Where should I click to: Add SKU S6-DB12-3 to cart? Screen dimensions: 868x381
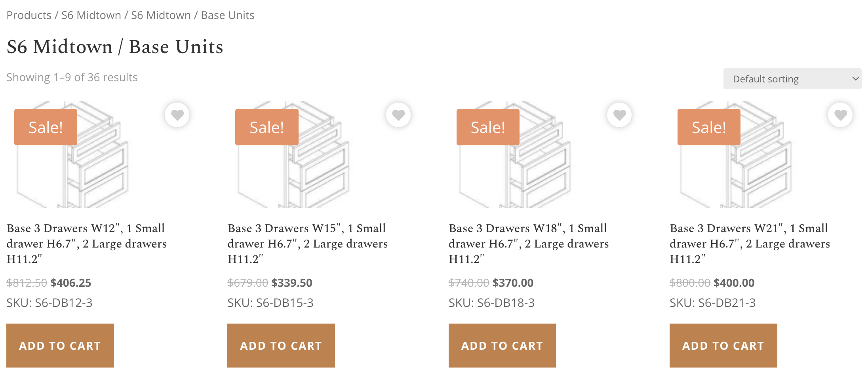click(60, 345)
